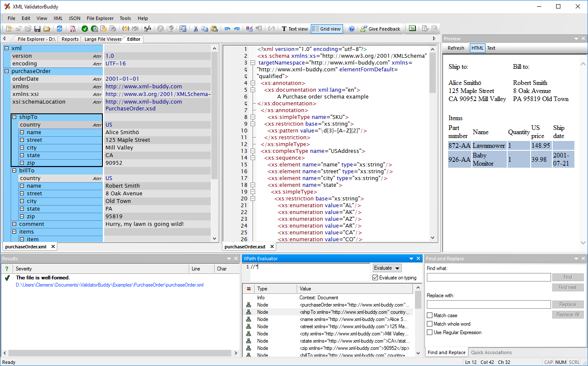Viewport: 588px width, 366px height.
Task: Click the Find next button
Action: point(568,287)
